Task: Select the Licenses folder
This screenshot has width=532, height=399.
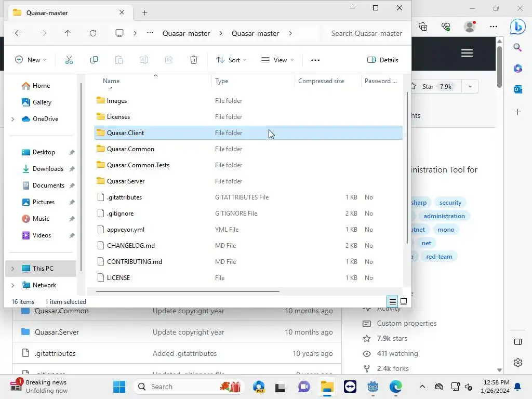Action: point(248,117)
